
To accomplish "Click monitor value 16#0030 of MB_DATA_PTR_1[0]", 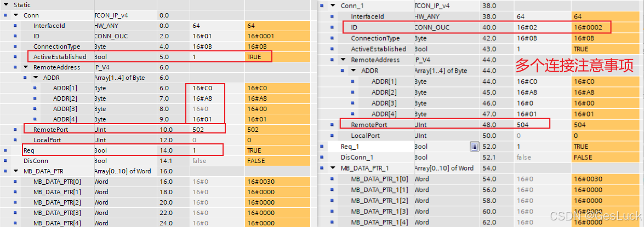I will point(589,179).
